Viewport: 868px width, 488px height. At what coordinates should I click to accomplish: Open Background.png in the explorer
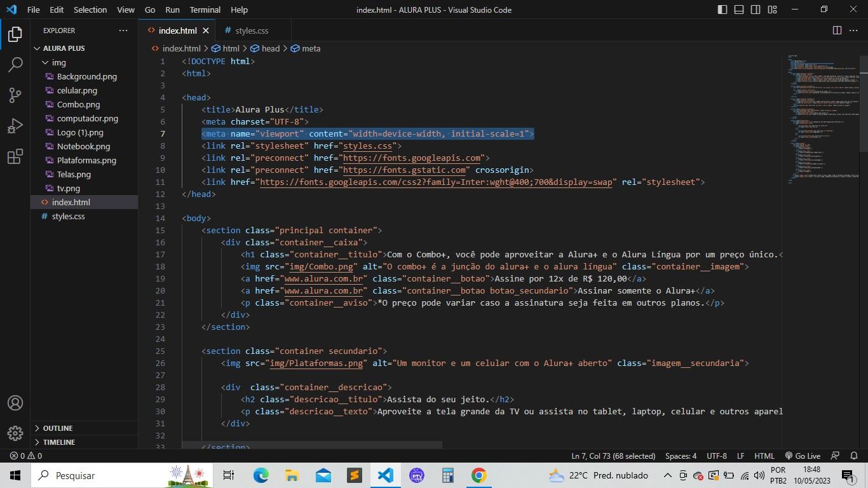tap(87, 76)
